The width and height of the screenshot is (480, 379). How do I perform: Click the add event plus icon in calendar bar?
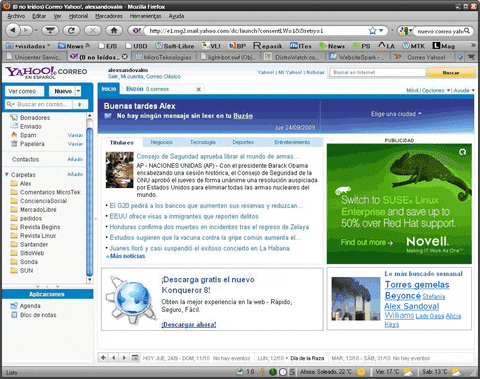coord(103,357)
